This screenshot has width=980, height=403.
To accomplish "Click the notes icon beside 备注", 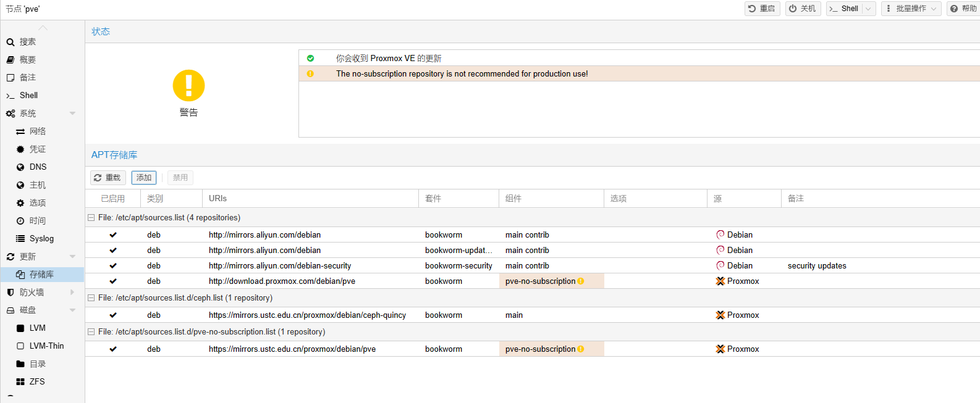I will pyautogui.click(x=11, y=78).
